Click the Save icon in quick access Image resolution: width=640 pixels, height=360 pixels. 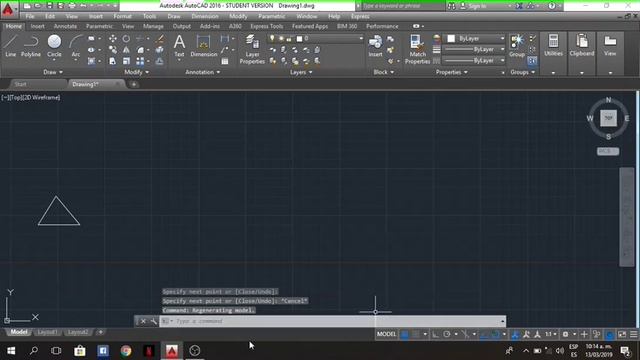(x=49, y=6)
